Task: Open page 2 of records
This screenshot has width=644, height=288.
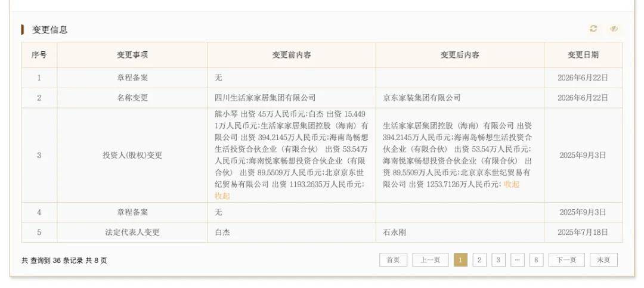Action: [479, 260]
